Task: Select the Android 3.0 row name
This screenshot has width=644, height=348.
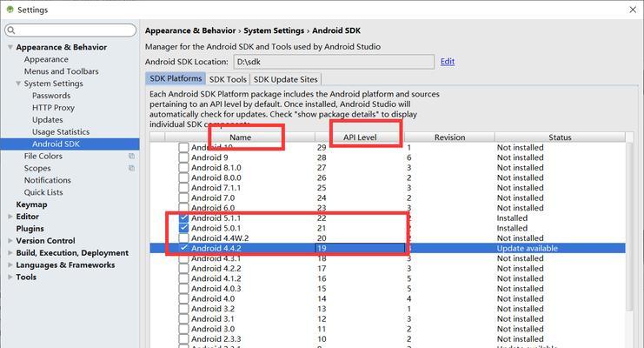Action: click(213, 329)
